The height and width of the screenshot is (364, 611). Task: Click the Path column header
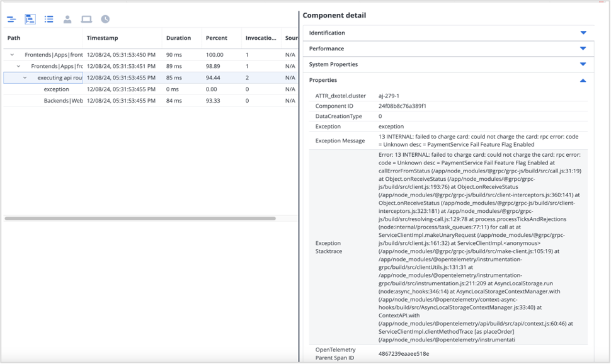(x=13, y=38)
